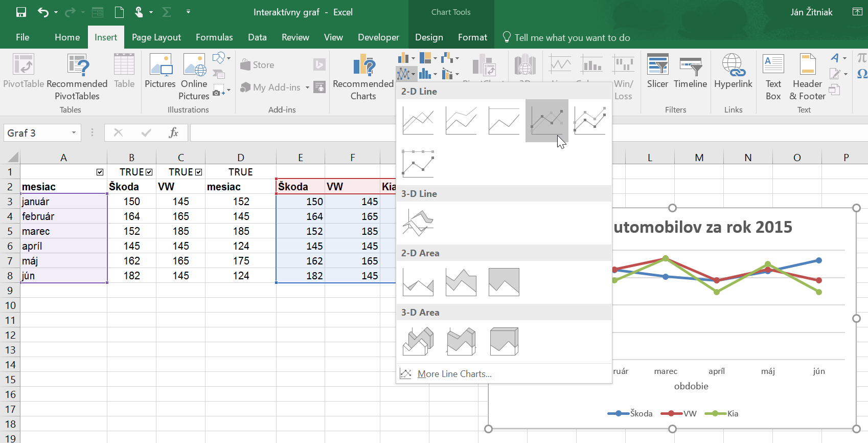Toggle the checkbox in cell A1
The image size is (868, 443).
(x=100, y=172)
